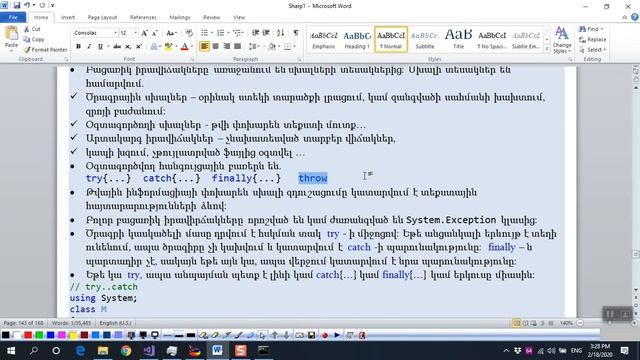Image resolution: width=640 pixels, height=360 pixels.
Task: Select the eraser tool in annotation toolbar
Action: coord(250,336)
